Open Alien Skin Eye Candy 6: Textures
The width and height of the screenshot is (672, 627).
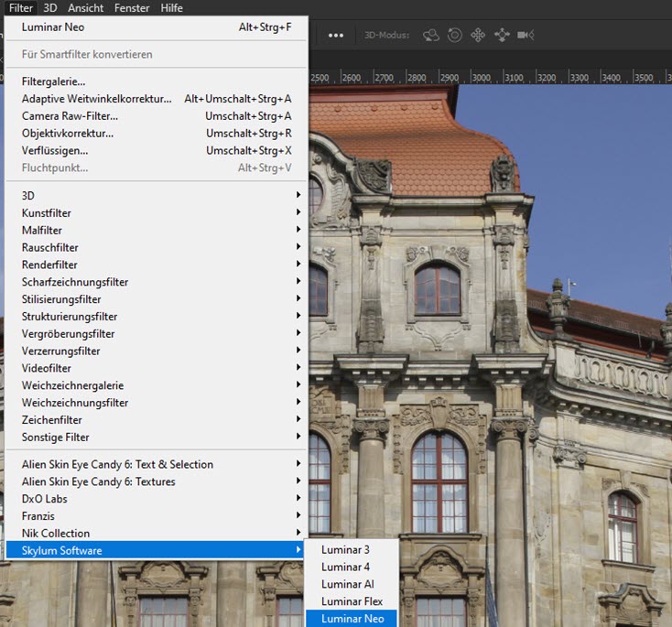click(x=157, y=481)
